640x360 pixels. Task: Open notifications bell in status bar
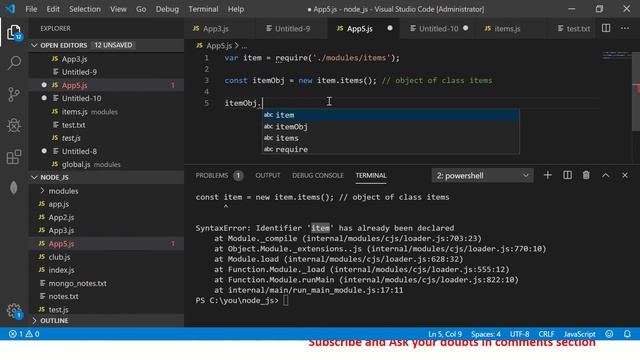pos(627,334)
